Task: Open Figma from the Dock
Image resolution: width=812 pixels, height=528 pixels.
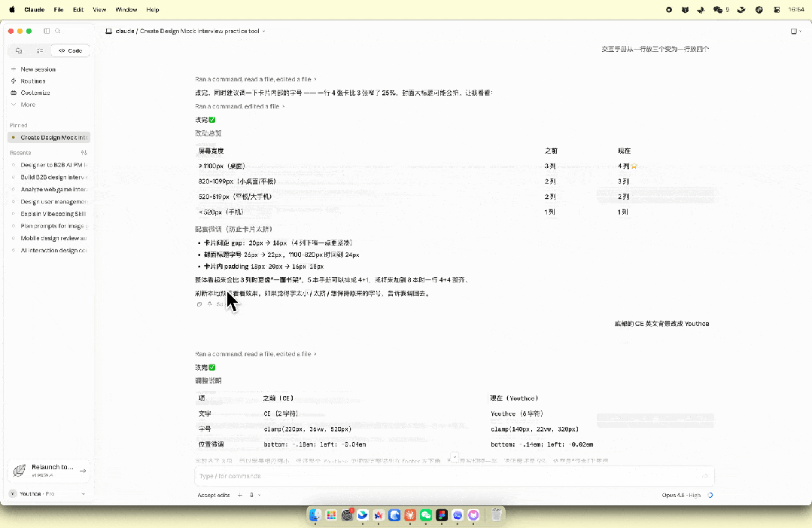Action: tap(442, 515)
